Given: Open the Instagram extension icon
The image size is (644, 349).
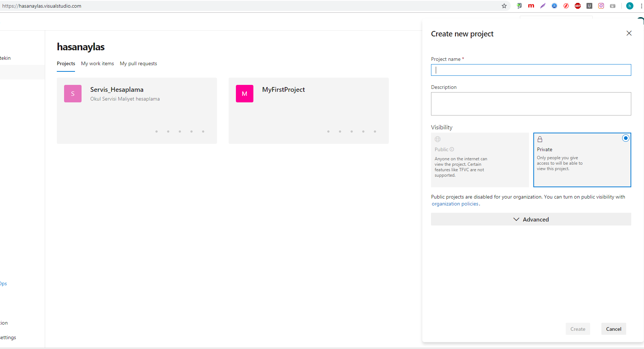Looking at the screenshot, I should [x=601, y=6].
